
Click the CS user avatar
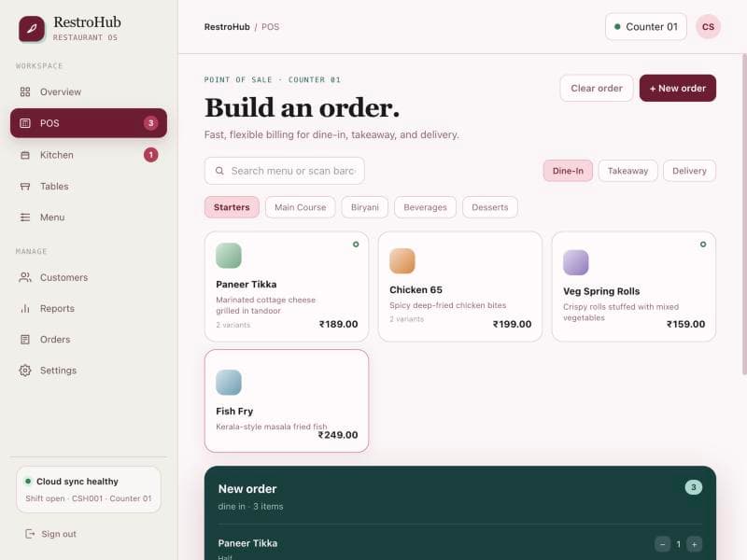pyautogui.click(x=708, y=27)
